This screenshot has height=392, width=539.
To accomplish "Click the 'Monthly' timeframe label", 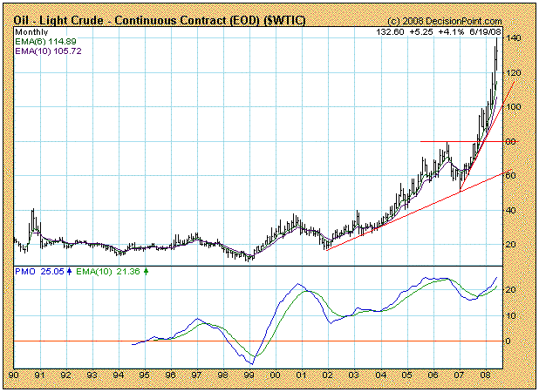I will coord(31,32).
